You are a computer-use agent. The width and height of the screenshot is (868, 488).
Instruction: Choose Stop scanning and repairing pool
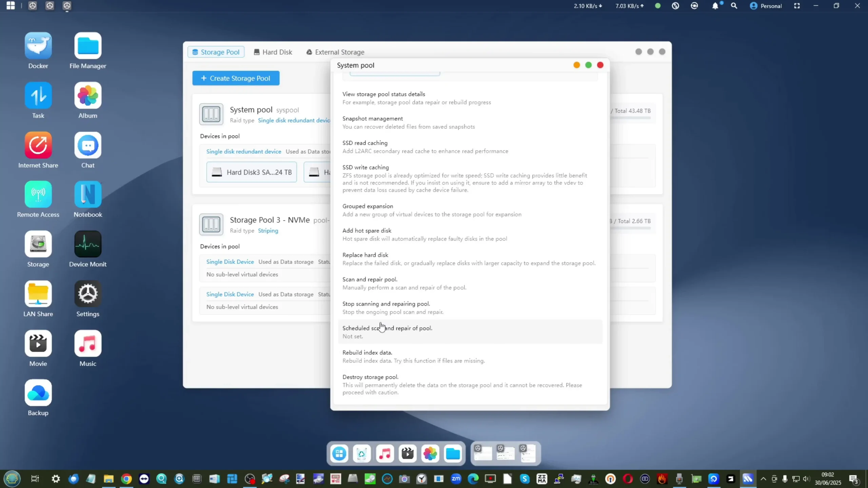tap(470, 308)
